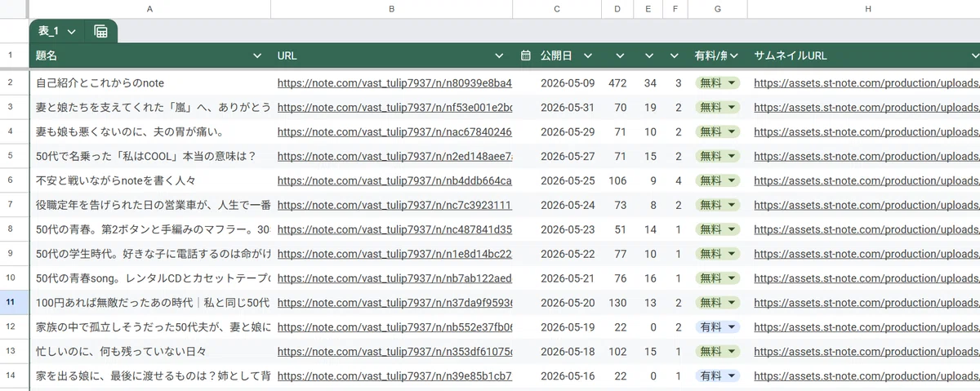Open the note URL containing nc7c3923111
The height and width of the screenshot is (391, 980).
click(x=394, y=206)
